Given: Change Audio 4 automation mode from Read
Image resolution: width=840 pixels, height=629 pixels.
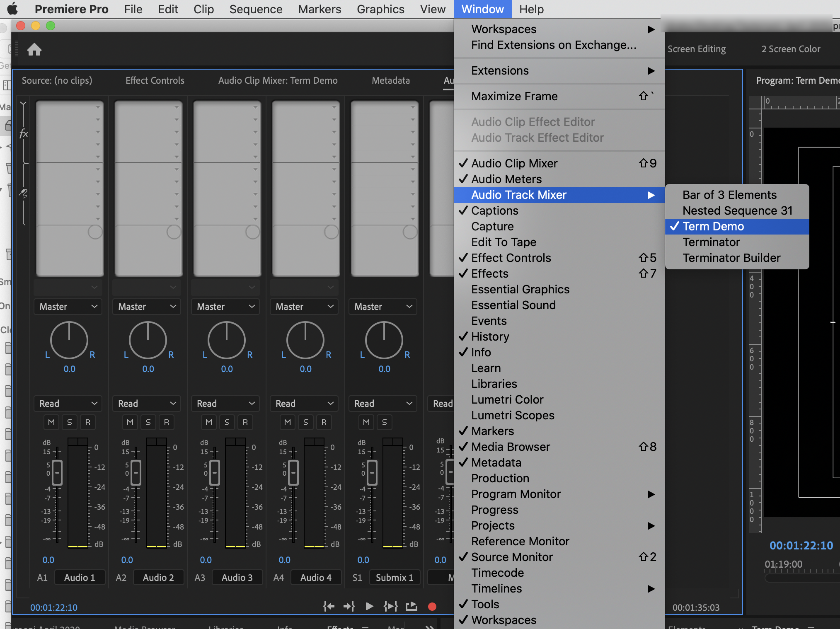Looking at the screenshot, I should pyautogui.click(x=303, y=403).
